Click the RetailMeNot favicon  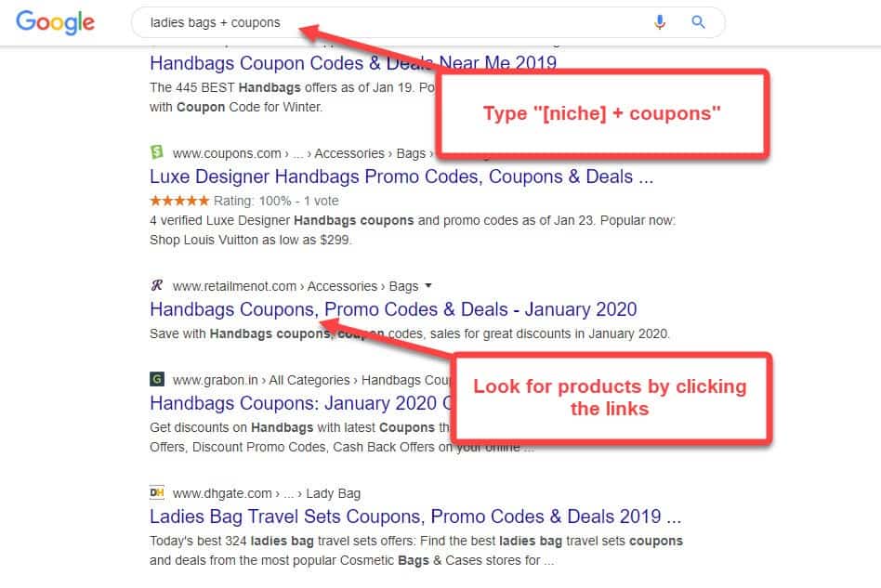[156, 286]
